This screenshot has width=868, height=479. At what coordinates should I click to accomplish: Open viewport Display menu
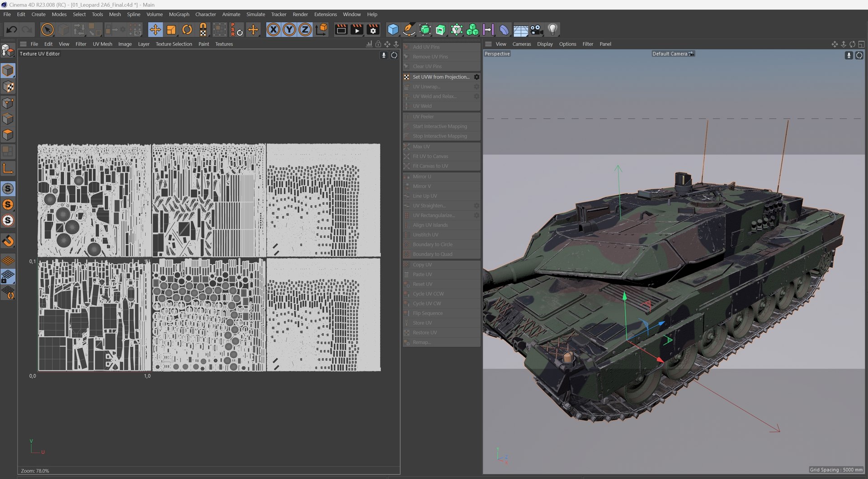(x=545, y=44)
